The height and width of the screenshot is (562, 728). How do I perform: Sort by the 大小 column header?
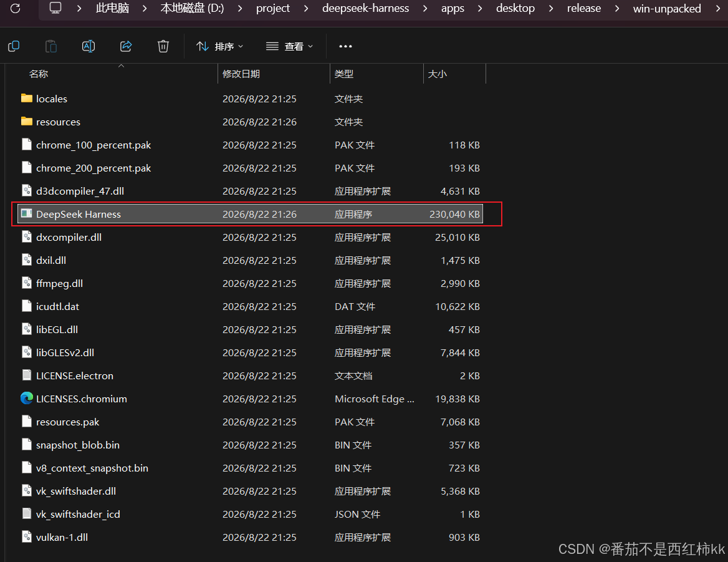point(438,74)
